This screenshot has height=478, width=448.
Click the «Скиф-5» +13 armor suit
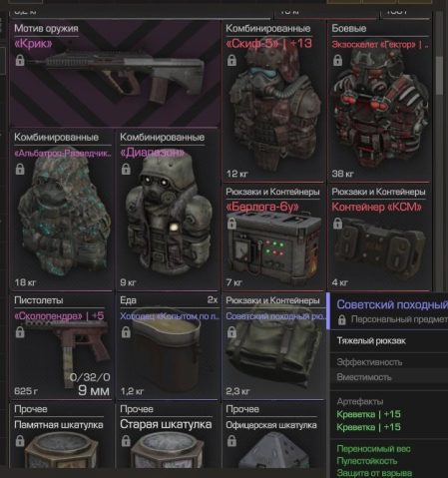[273, 101]
